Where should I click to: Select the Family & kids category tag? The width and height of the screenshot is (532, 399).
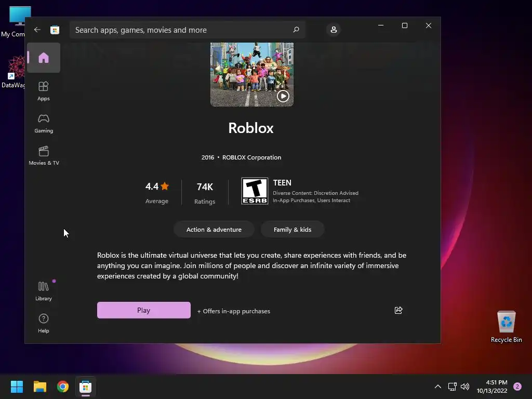292,230
